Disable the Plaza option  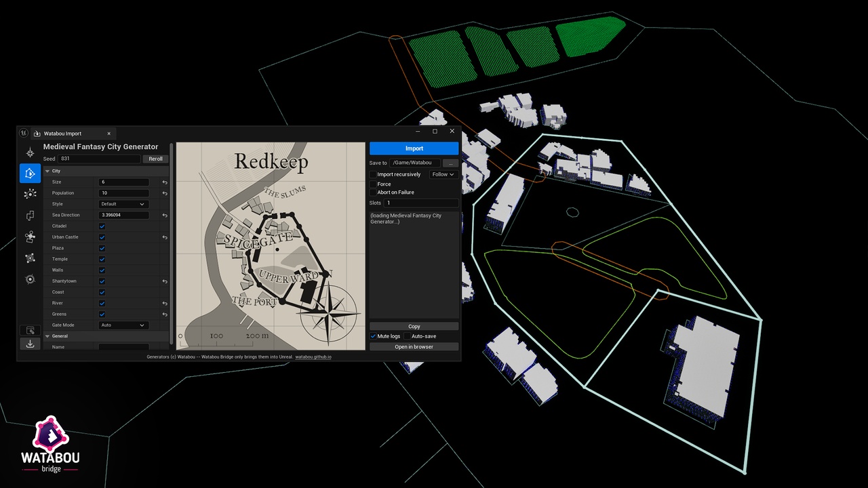tap(102, 248)
